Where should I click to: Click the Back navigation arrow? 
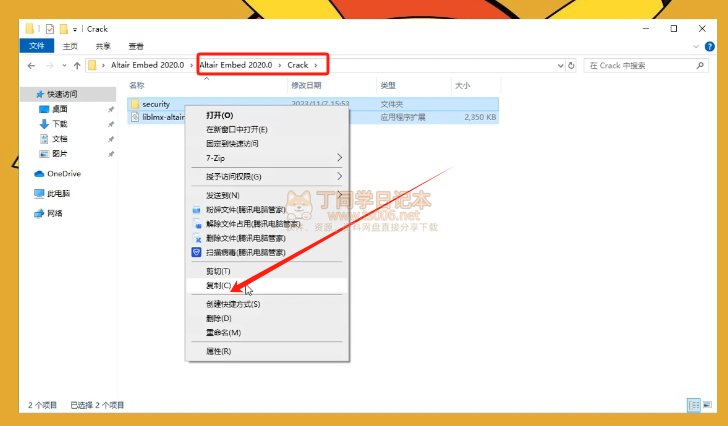tap(31, 65)
